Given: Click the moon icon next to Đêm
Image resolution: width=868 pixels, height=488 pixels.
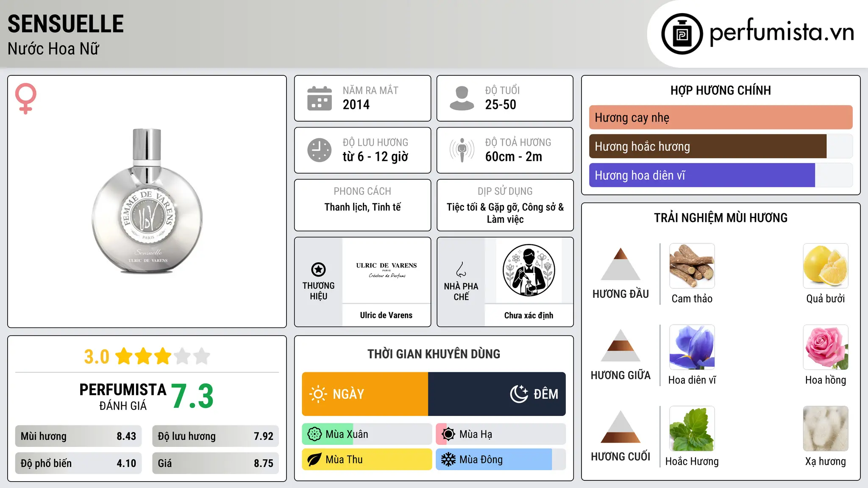Looking at the screenshot, I should (x=519, y=394).
